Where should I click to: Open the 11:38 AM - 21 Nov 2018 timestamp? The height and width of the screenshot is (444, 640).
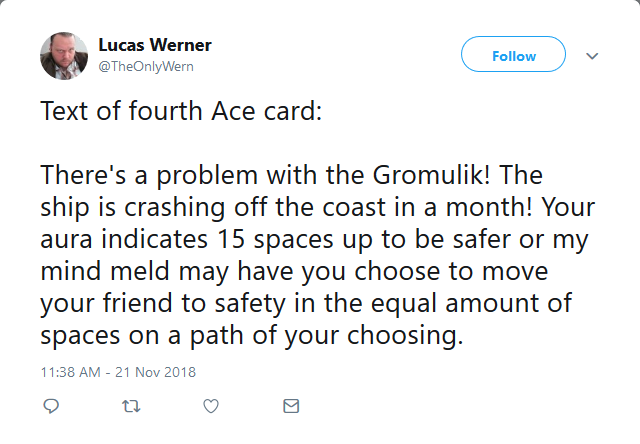coord(118,372)
